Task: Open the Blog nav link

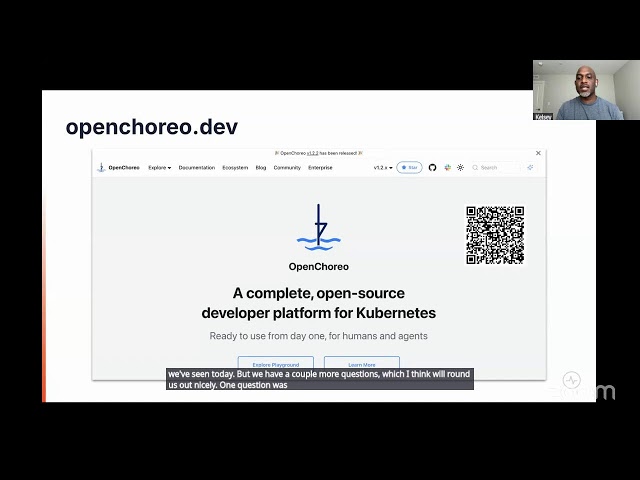Action: (261, 168)
